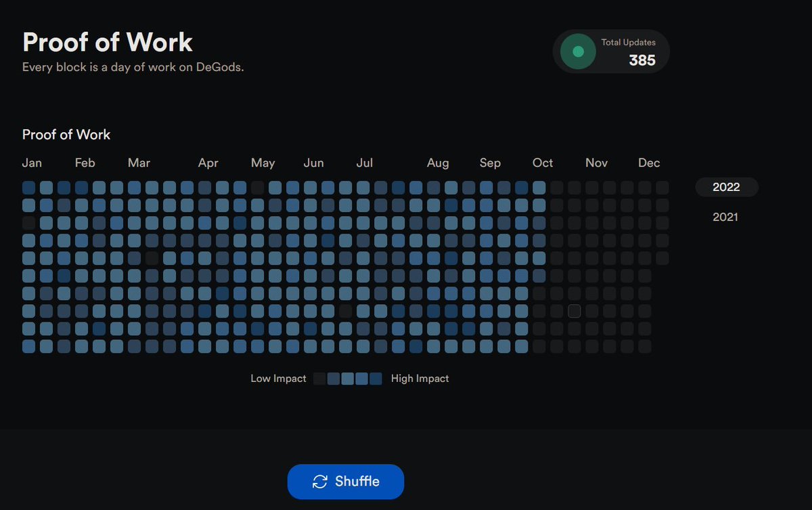
Task: Click the May month label
Action: 263,163
